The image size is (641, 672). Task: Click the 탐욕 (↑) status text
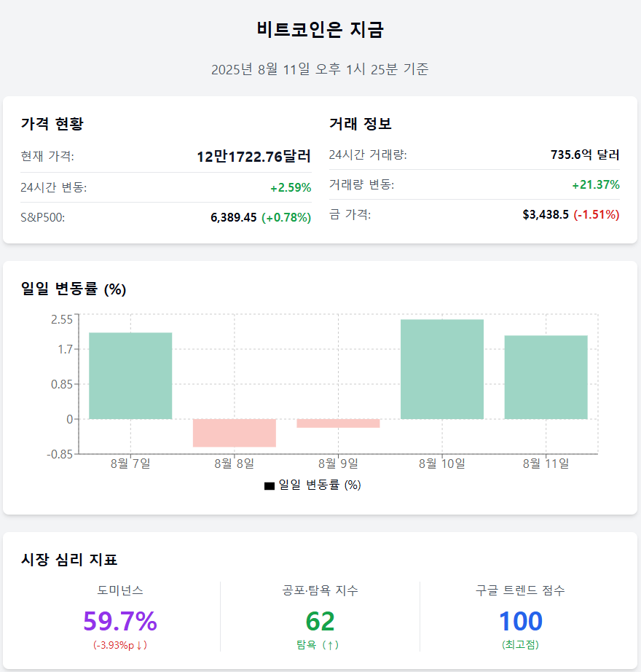318,645
